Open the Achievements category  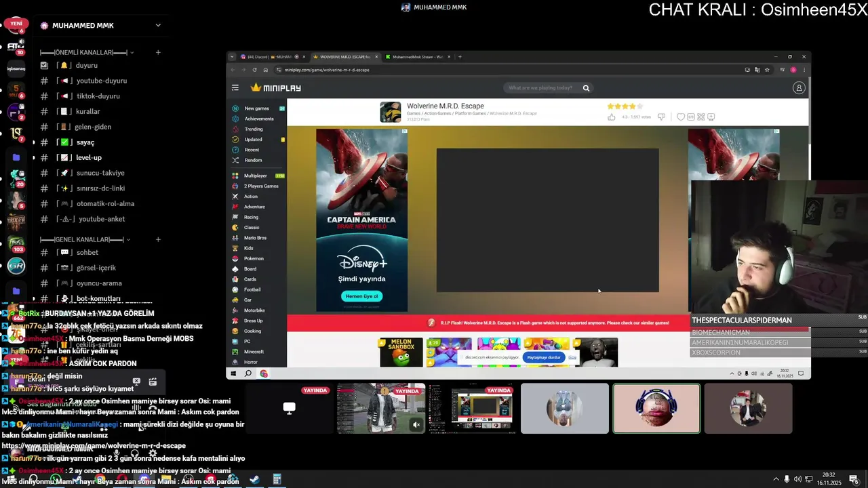(259, 119)
